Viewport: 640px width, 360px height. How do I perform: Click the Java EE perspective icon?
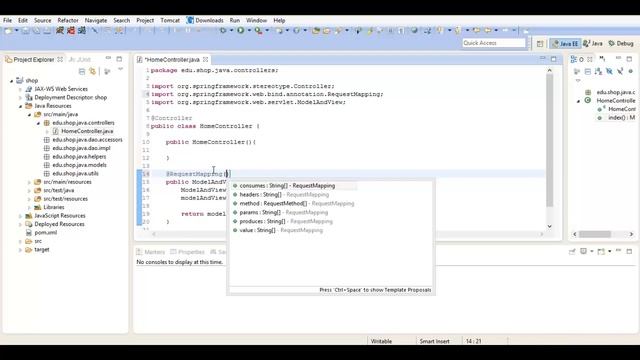click(555, 43)
